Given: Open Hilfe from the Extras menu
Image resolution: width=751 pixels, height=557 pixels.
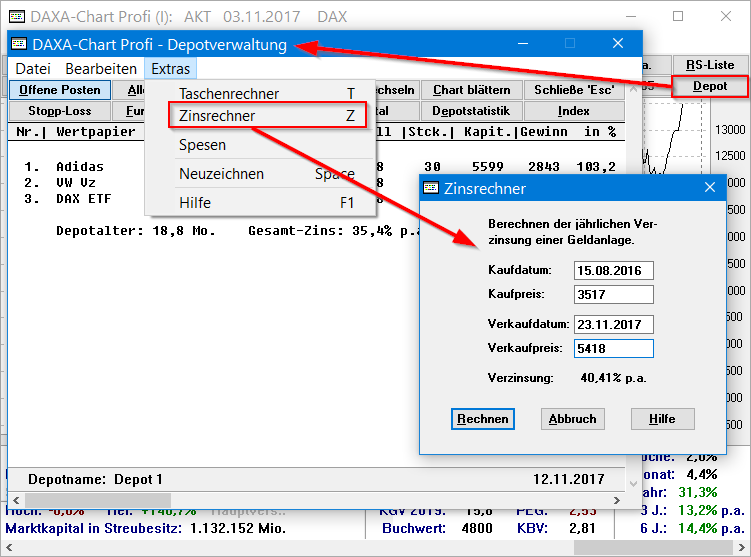Looking at the screenshot, I should click(x=195, y=203).
